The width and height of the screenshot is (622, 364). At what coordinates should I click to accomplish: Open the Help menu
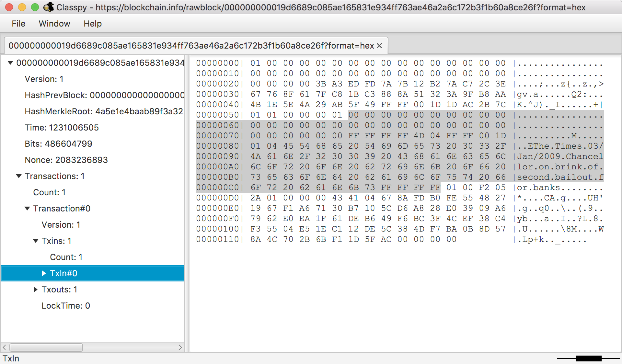point(93,24)
